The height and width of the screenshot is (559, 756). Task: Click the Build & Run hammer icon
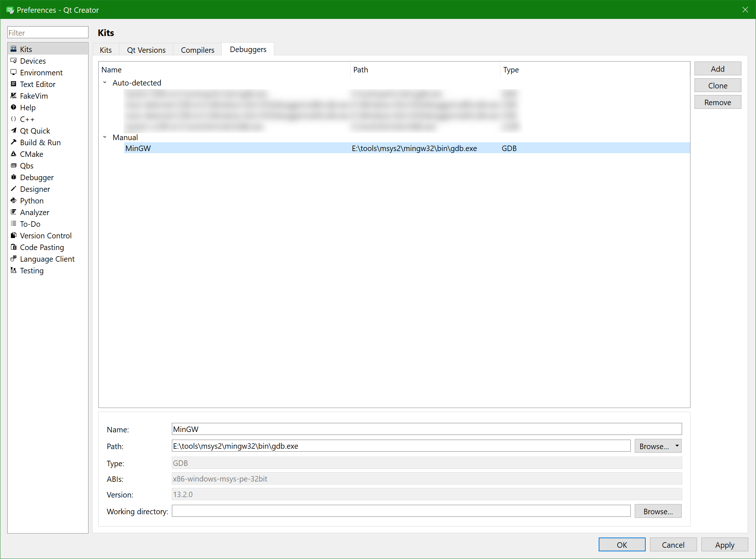[x=13, y=142]
